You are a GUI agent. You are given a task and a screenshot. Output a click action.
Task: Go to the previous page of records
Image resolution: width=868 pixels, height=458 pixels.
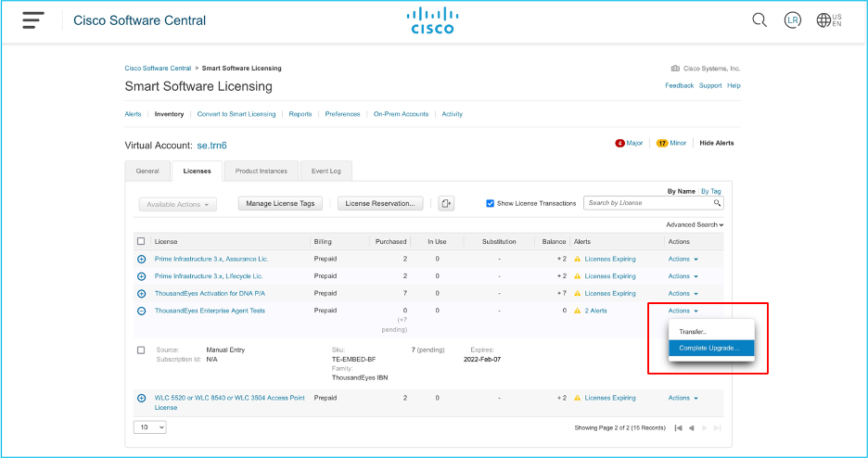690,427
